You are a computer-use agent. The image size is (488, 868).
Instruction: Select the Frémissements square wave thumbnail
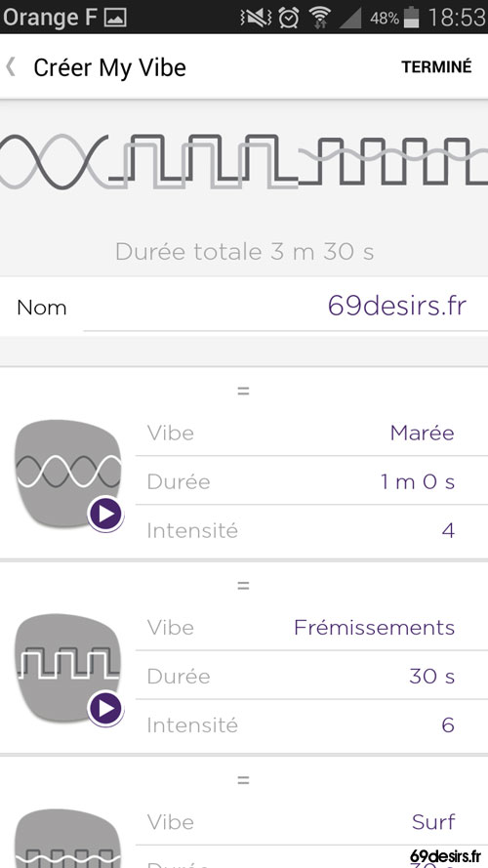click(x=68, y=668)
